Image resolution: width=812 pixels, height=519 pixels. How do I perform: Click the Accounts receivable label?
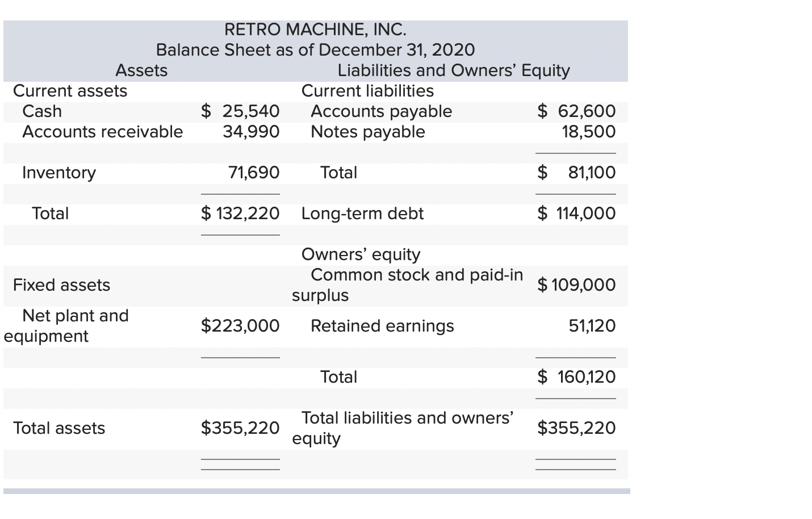click(102, 132)
